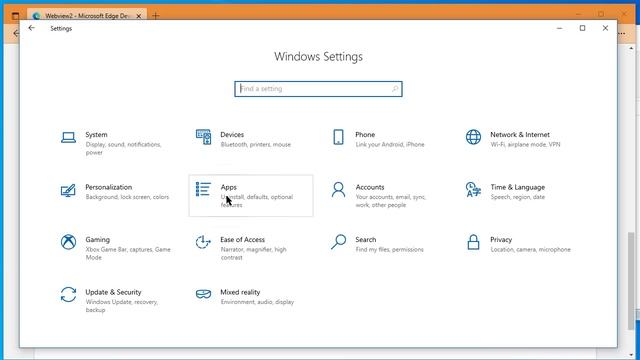The image size is (640, 360).
Task: Close the Settings window
Action: 605,28
